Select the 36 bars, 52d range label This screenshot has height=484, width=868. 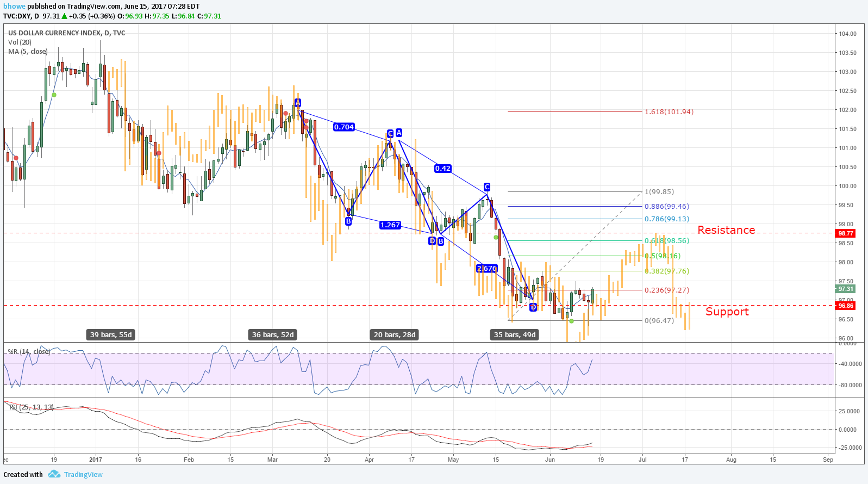click(x=273, y=334)
